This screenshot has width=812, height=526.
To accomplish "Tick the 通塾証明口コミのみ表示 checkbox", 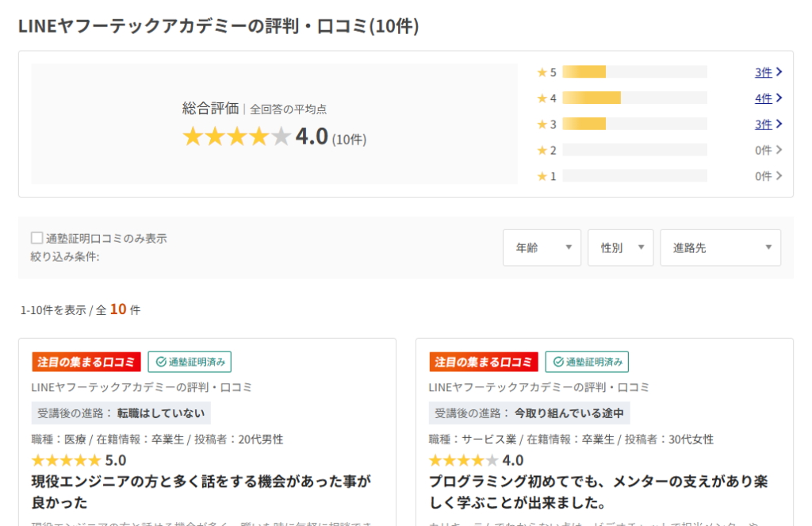I will [36, 238].
